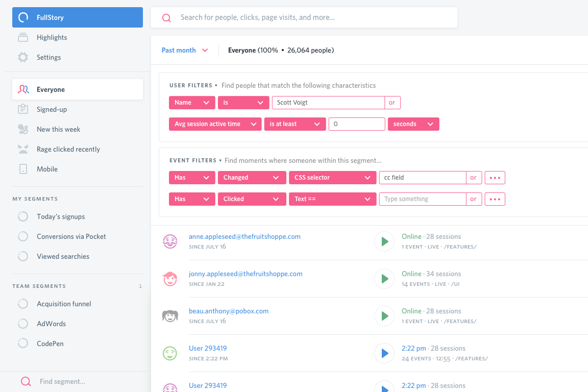Click more options beside cc field filter
The image size is (588, 392).
coord(495,178)
